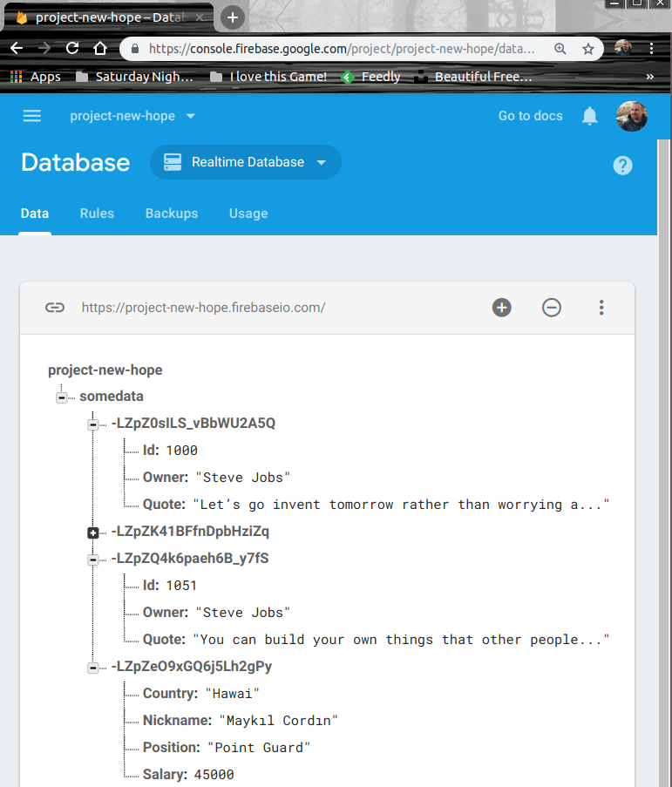This screenshot has width=672, height=787.
Task: Expand the -LZpZK41BFfnDpbHziZq node
Action: 93,533
